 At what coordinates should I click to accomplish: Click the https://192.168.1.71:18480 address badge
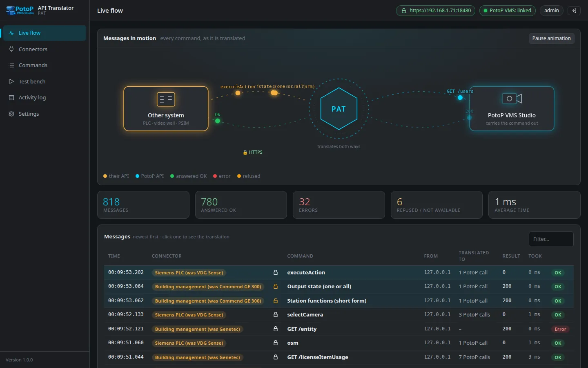pos(436,11)
